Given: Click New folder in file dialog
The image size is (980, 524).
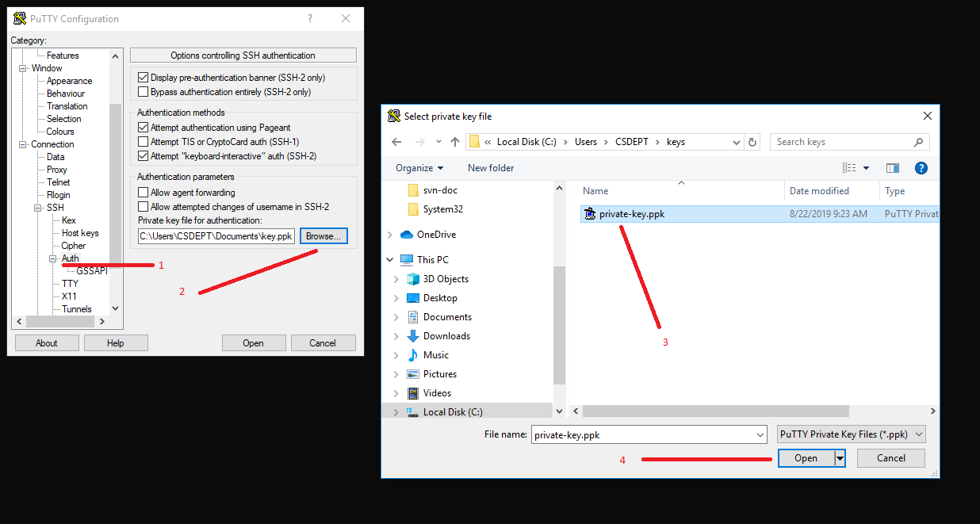Looking at the screenshot, I should (x=491, y=168).
